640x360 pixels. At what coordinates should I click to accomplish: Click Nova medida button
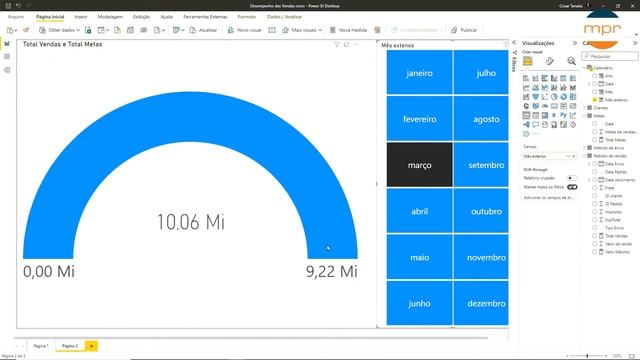tap(348, 30)
